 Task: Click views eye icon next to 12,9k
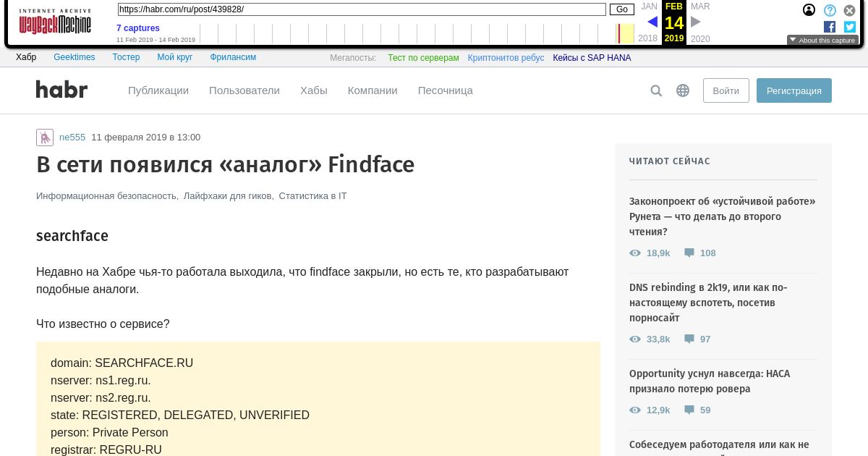click(635, 410)
